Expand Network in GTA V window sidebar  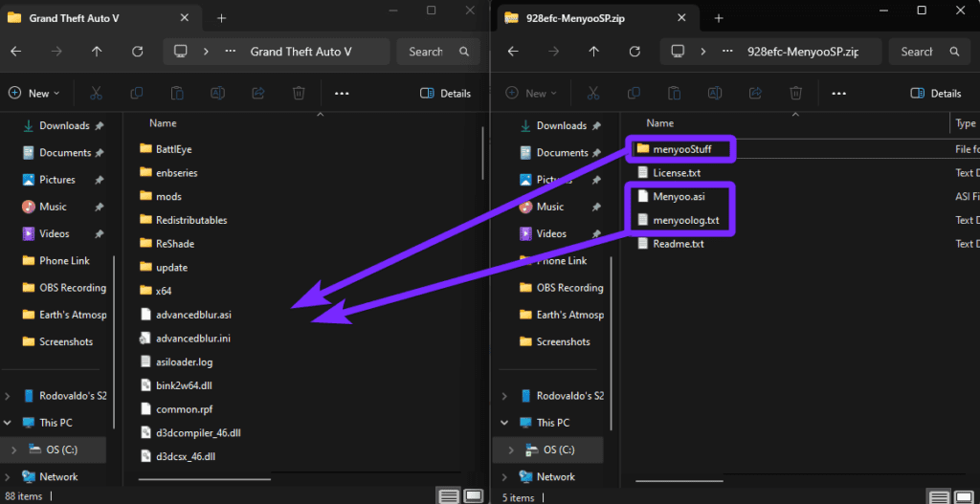[x=8, y=477]
